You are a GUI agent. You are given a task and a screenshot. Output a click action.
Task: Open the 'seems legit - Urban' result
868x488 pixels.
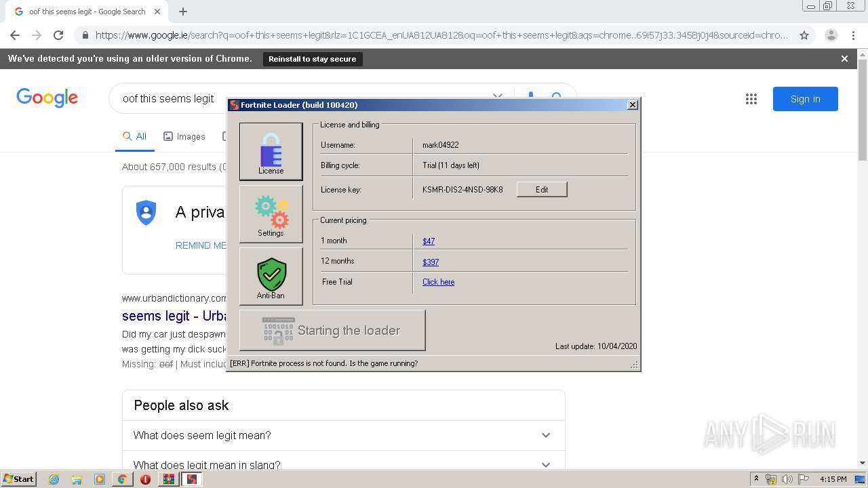click(174, 316)
